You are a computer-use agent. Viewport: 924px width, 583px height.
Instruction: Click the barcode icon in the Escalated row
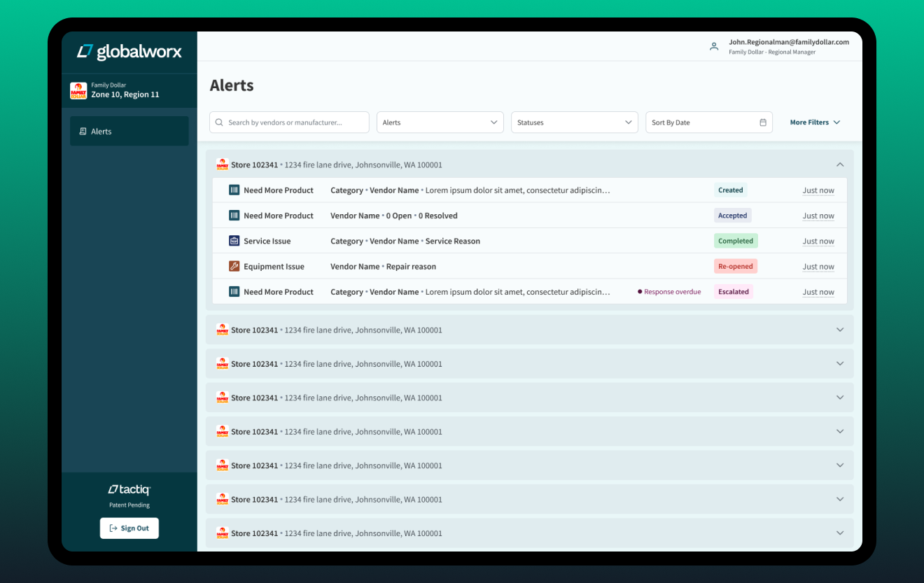[x=234, y=292]
